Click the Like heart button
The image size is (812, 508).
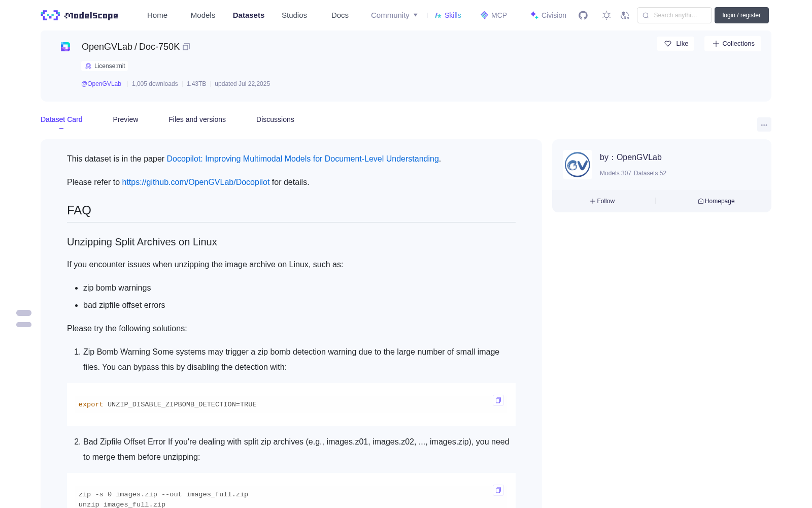675,44
